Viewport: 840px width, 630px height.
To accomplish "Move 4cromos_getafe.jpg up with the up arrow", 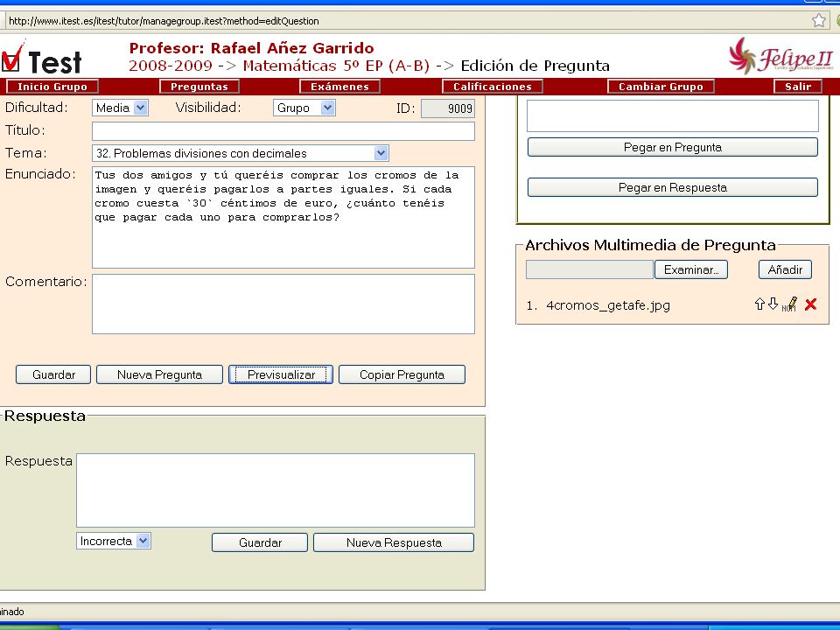I will [759, 304].
